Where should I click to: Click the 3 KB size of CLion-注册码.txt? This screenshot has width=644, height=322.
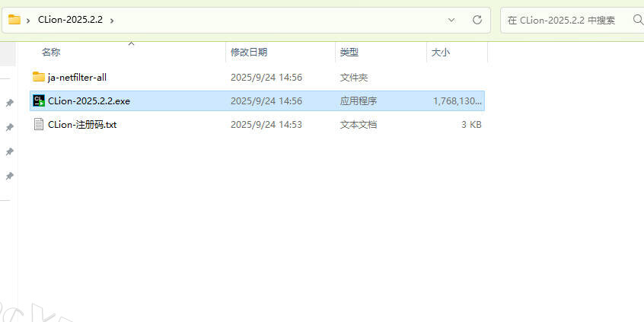click(471, 124)
